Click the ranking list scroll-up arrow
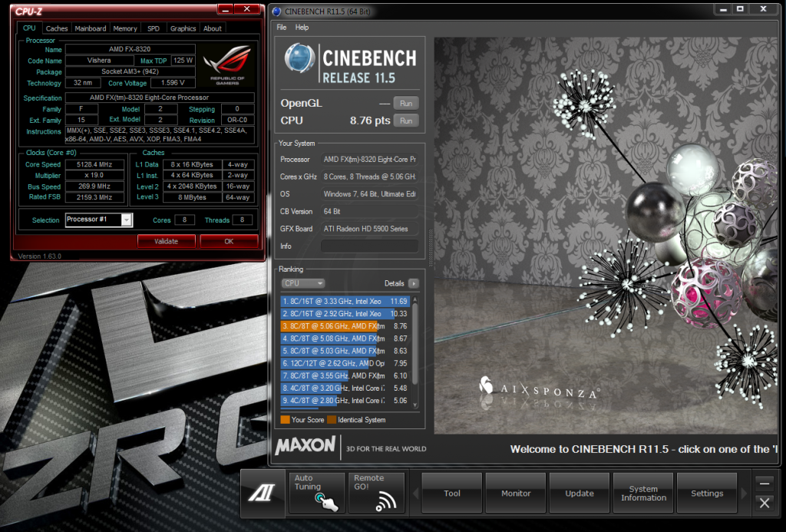Image resolution: width=786 pixels, height=532 pixels. pos(415,300)
